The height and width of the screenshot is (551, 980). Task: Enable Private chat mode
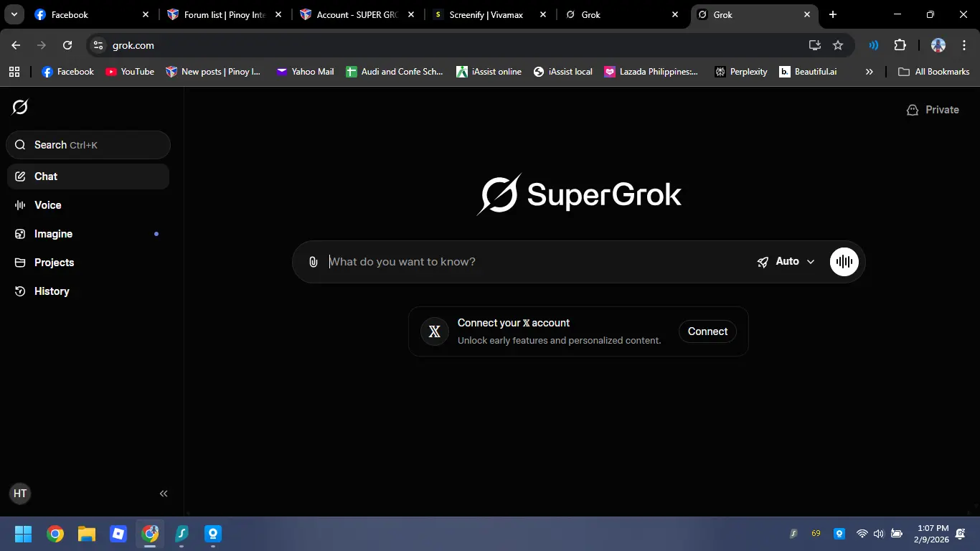(x=933, y=110)
